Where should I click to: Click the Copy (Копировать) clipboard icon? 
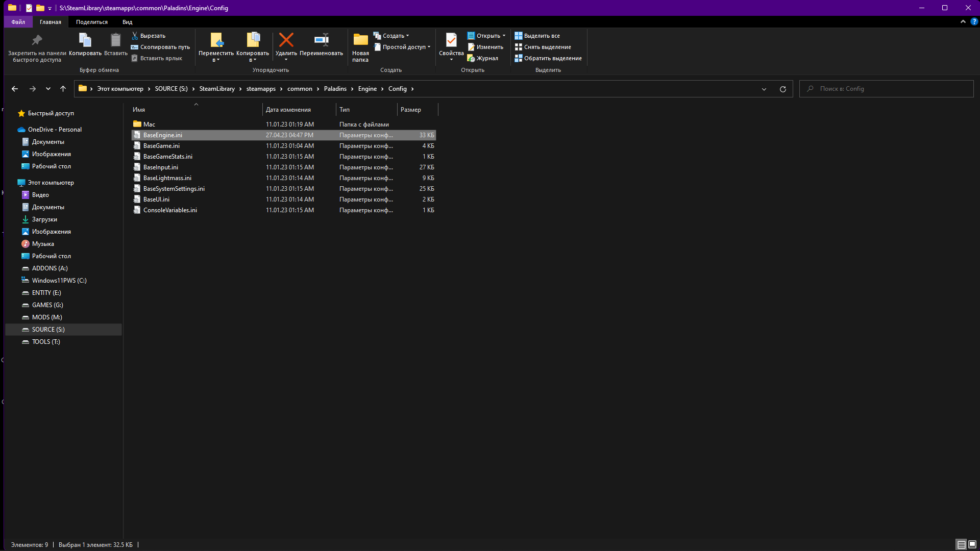85,44
